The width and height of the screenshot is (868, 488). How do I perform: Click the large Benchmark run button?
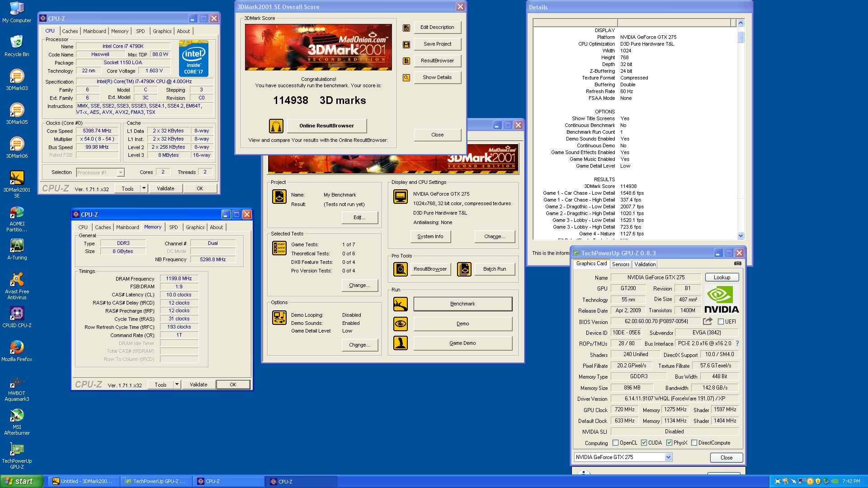[x=462, y=304]
